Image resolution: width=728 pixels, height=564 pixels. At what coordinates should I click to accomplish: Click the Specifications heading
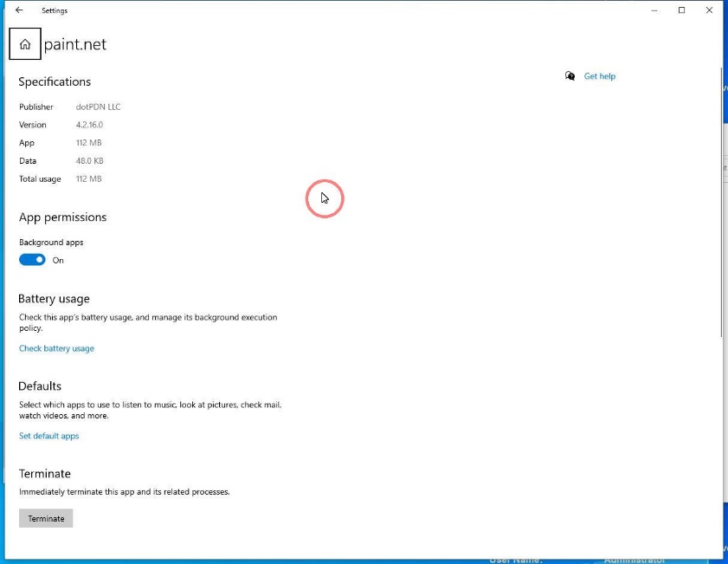tap(55, 81)
